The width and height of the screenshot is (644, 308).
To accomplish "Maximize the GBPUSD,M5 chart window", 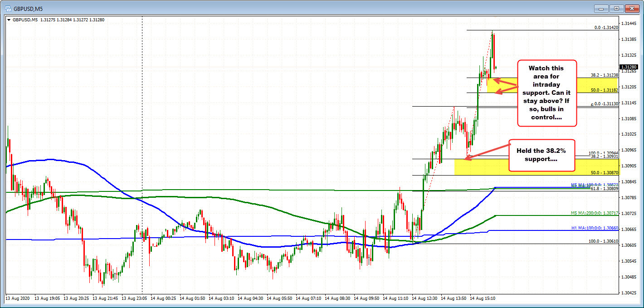I will coord(617,8).
